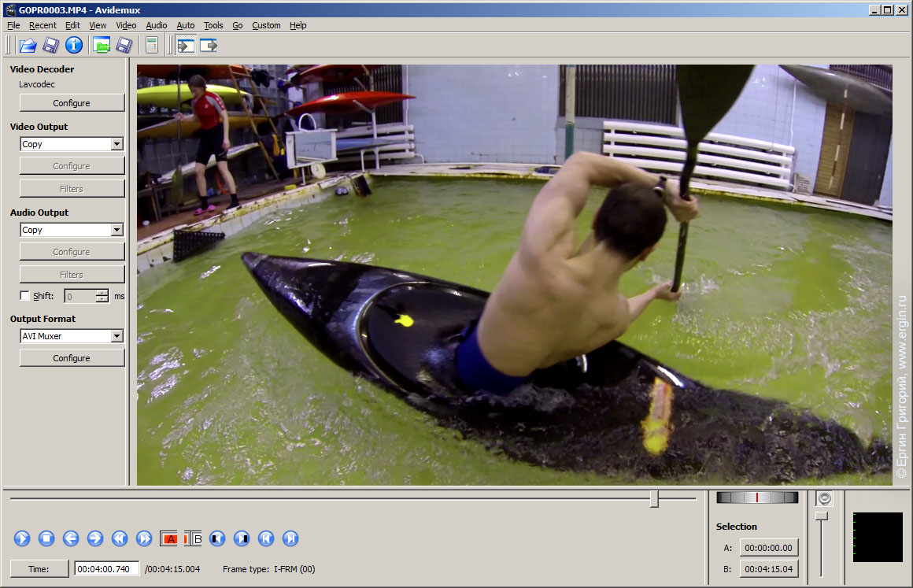Go to last frame

tap(290, 538)
